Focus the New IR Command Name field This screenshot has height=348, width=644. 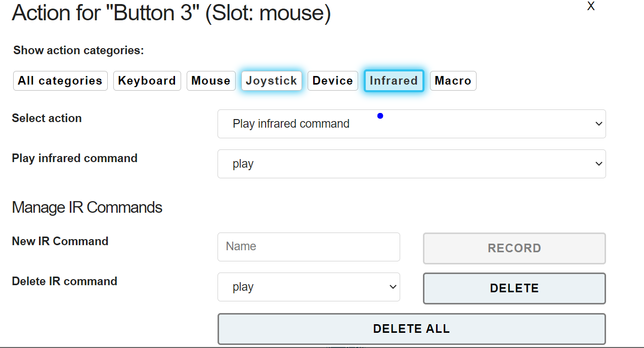[x=309, y=247]
